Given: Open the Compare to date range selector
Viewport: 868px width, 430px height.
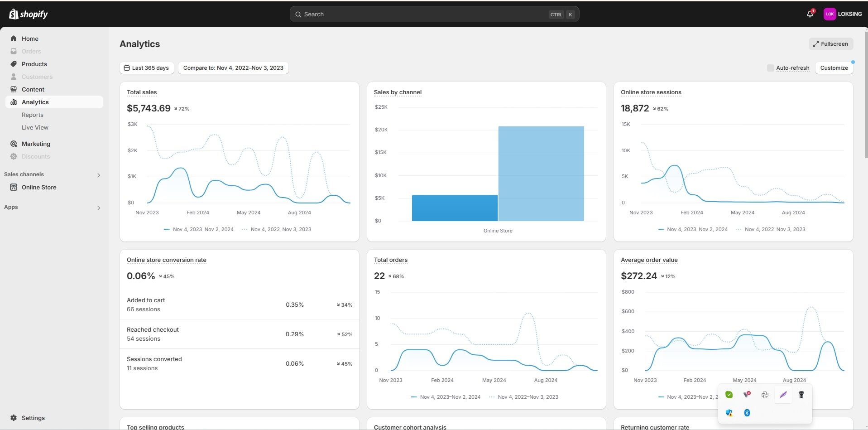Looking at the screenshot, I should [233, 68].
